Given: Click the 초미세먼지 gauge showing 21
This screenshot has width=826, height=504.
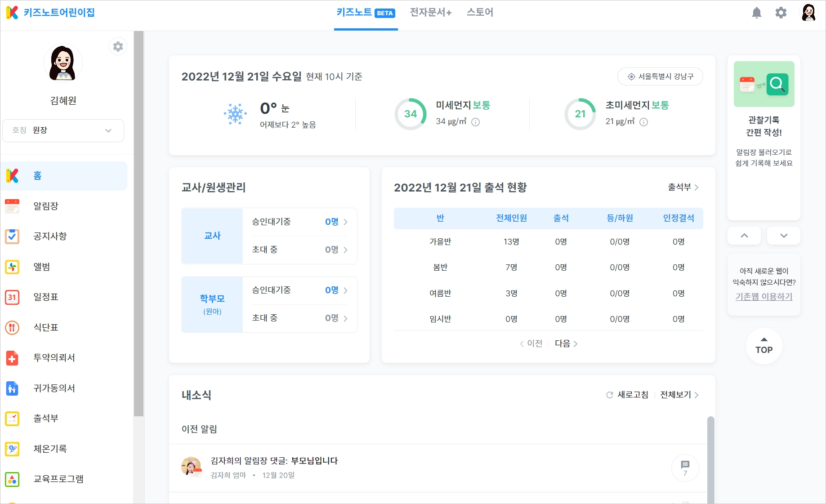Looking at the screenshot, I should coord(580,114).
